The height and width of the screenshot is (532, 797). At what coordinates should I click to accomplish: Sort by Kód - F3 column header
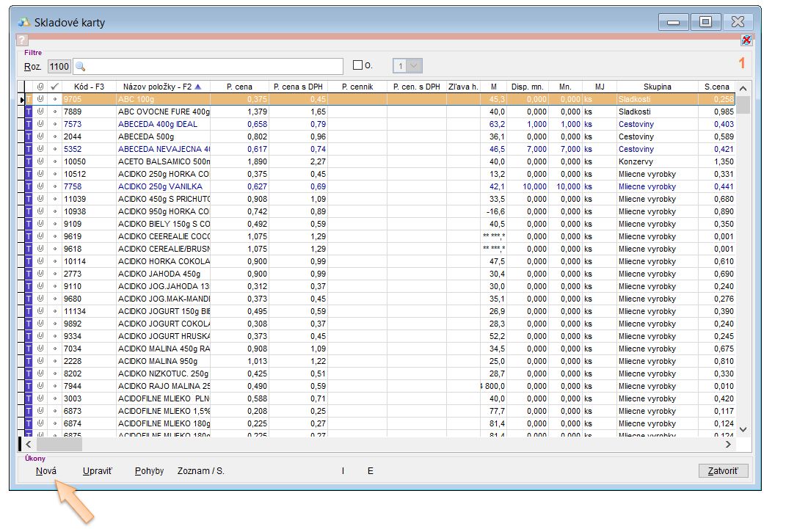pos(89,87)
